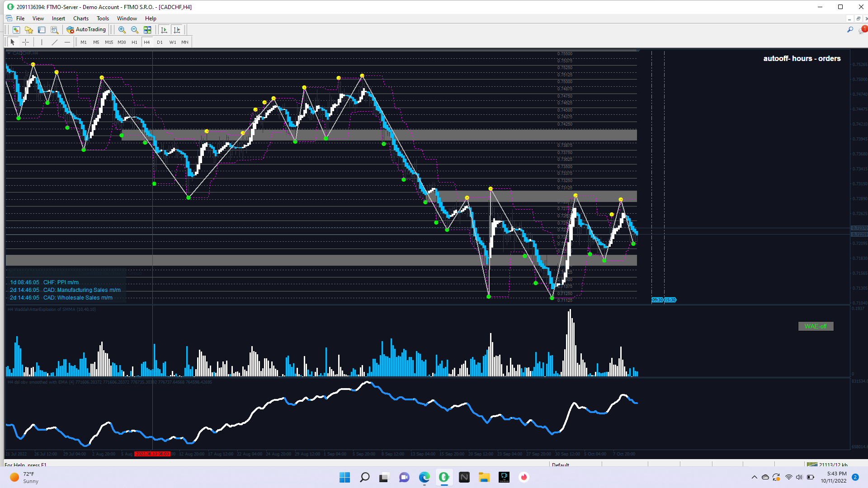Viewport: 868px width, 488px height.
Task: Zoom in on the chart
Action: point(122,30)
